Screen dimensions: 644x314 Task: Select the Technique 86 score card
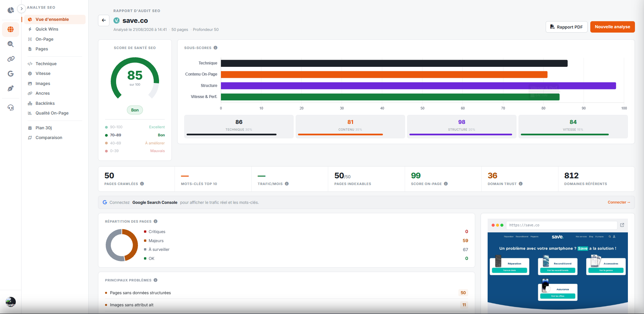pyautogui.click(x=239, y=127)
